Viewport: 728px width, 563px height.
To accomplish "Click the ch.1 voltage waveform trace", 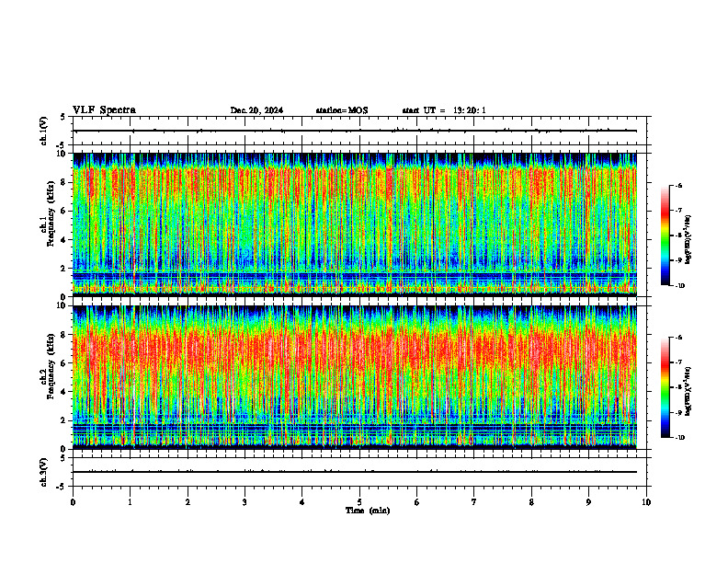I will 355,131.
